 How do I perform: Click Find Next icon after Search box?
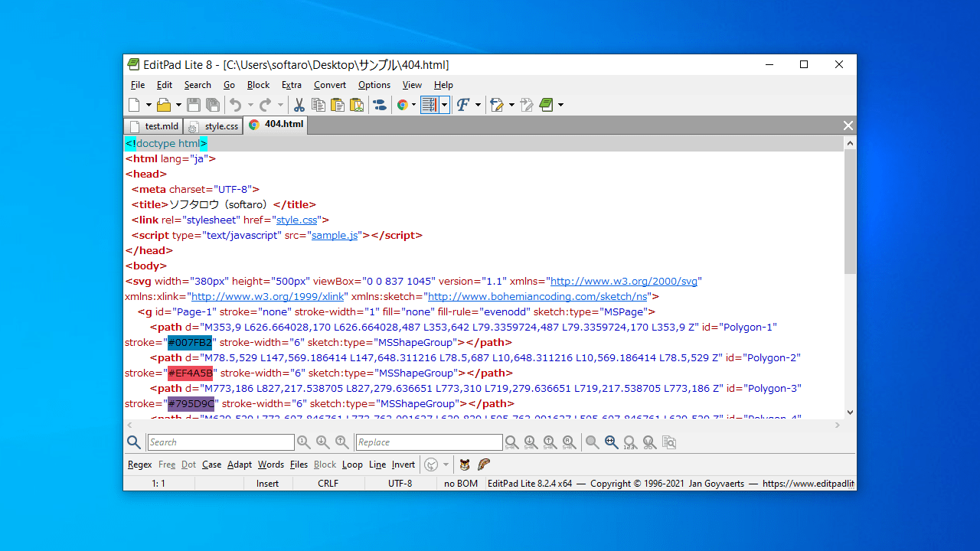tap(322, 442)
